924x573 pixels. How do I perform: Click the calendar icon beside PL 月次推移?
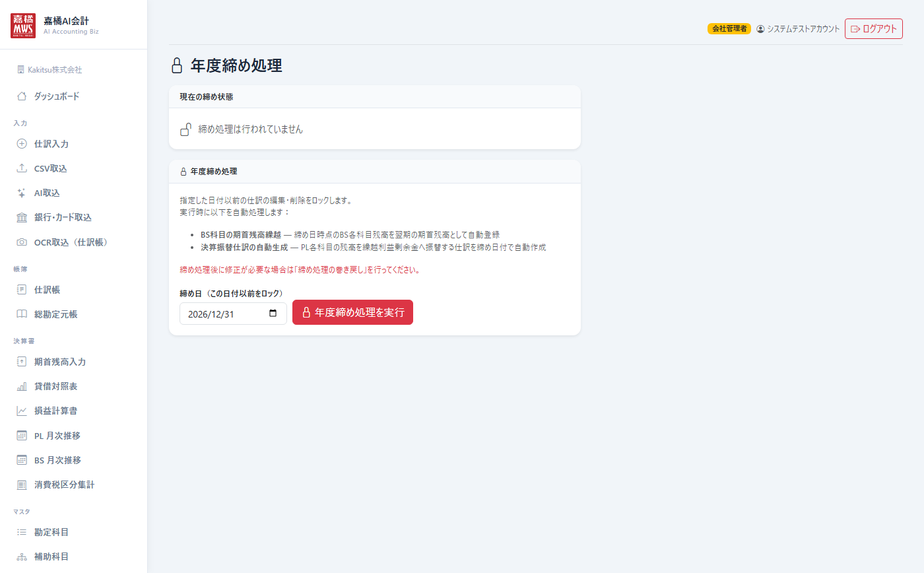(x=22, y=436)
